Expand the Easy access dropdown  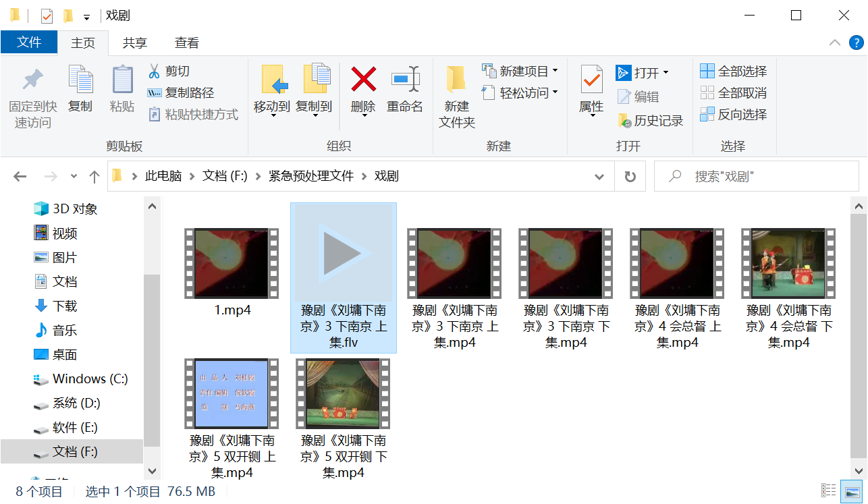point(555,92)
